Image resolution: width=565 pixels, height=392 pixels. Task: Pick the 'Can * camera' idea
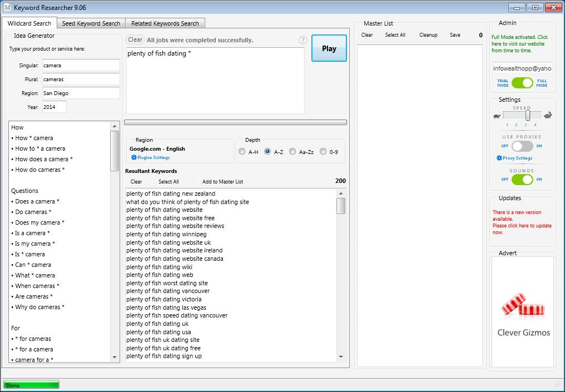(31, 265)
